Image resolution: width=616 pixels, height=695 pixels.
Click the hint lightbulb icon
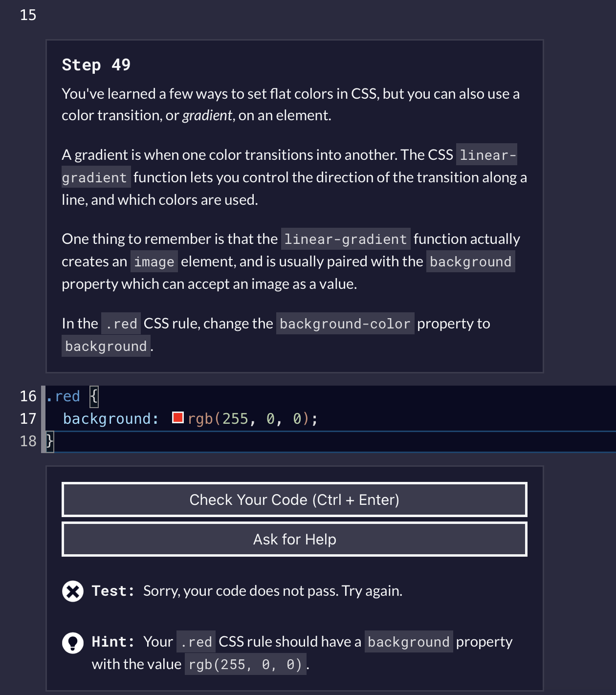click(x=72, y=643)
